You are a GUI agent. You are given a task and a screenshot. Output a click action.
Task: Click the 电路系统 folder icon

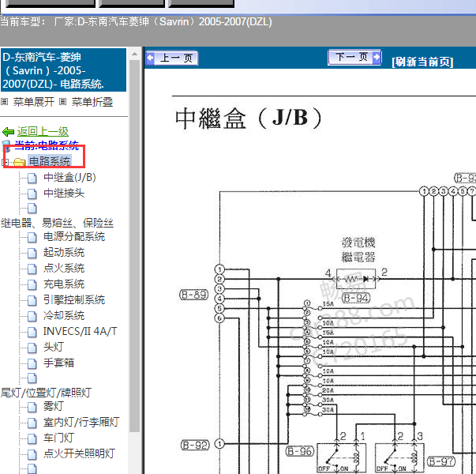click(x=20, y=162)
